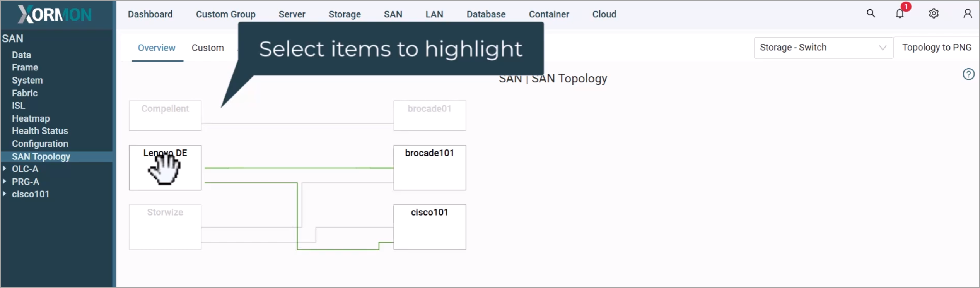Open the SAN top menu
The width and height of the screenshot is (980, 288).
[393, 14]
